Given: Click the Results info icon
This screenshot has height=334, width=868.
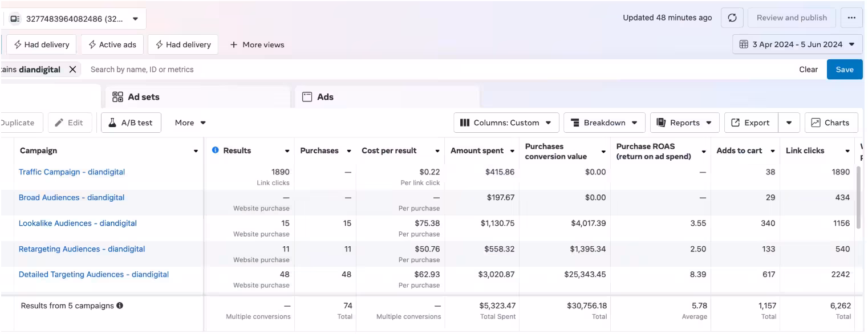Looking at the screenshot, I should click(x=216, y=150).
